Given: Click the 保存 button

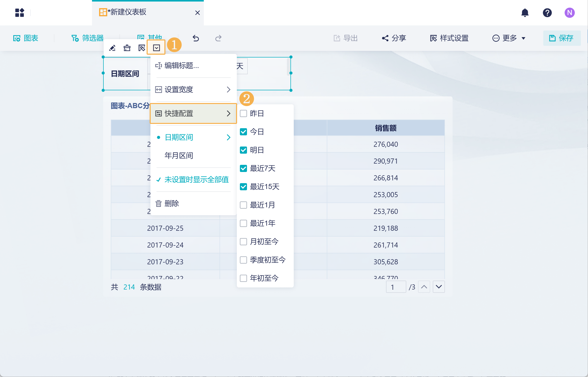Looking at the screenshot, I should coord(562,38).
